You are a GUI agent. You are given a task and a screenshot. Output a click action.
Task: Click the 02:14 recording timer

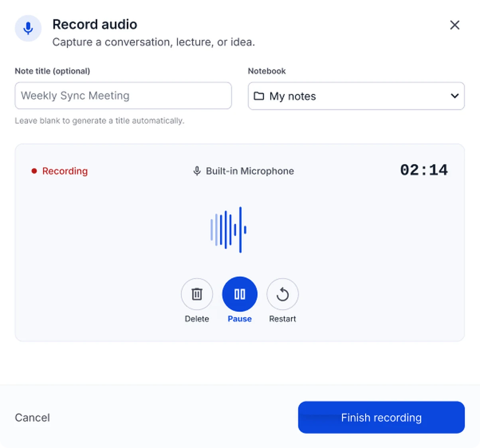[x=424, y=170]
